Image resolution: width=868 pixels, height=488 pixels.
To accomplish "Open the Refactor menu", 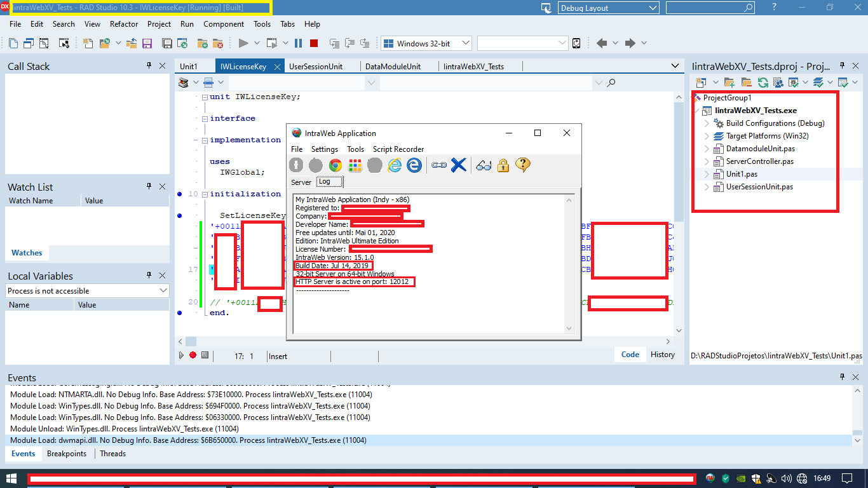I will [x=124, y=24].
